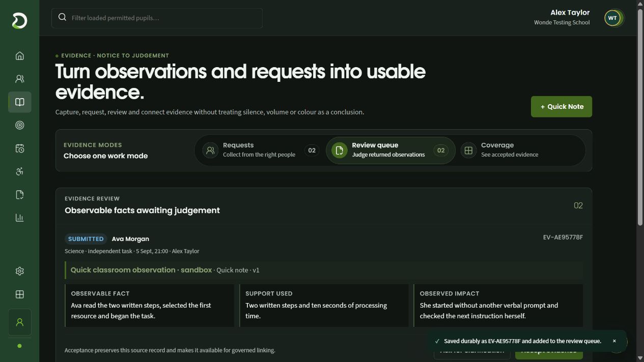Open the document check icon in sidebar
This screenshot has height=362, width=644.
click(x=20, y=195)
